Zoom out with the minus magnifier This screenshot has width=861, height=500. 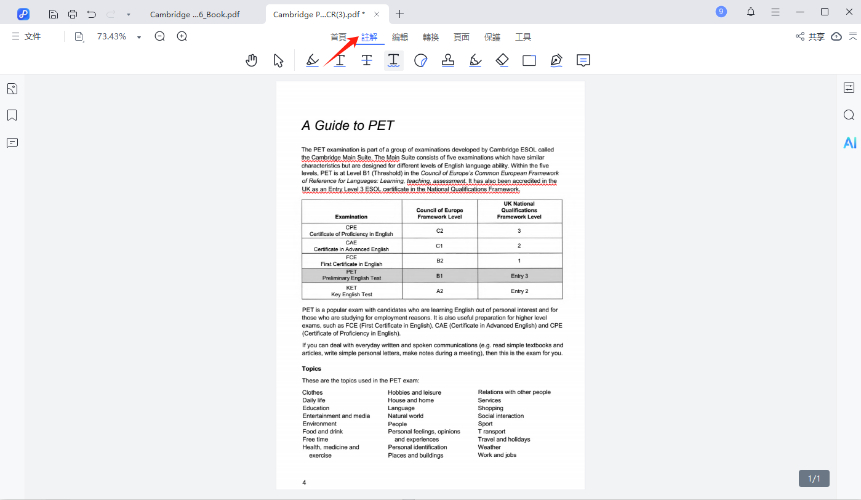[160, 37]
